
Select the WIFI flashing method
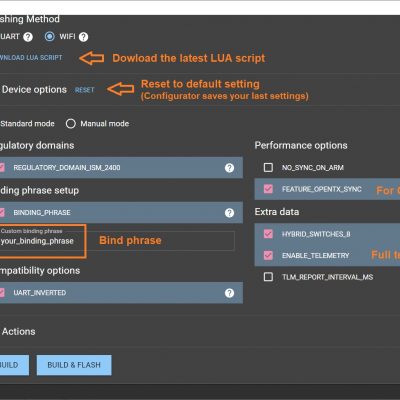(x=50, y=36)
